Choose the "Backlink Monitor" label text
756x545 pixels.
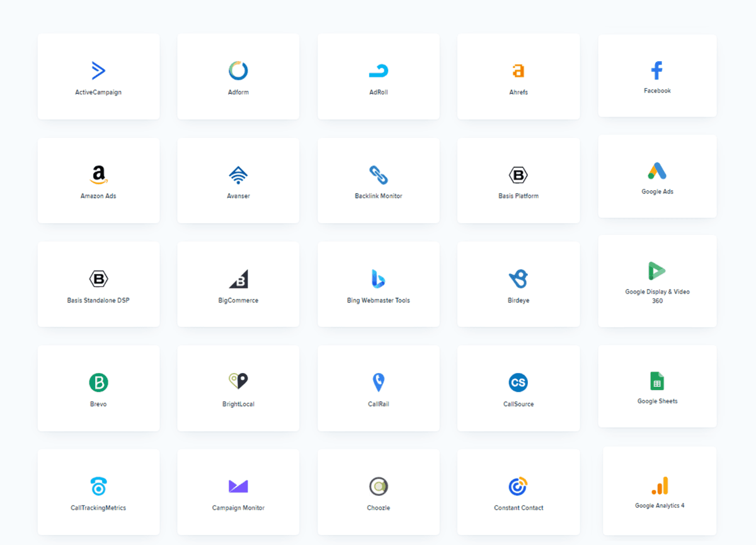pos(379,196)
